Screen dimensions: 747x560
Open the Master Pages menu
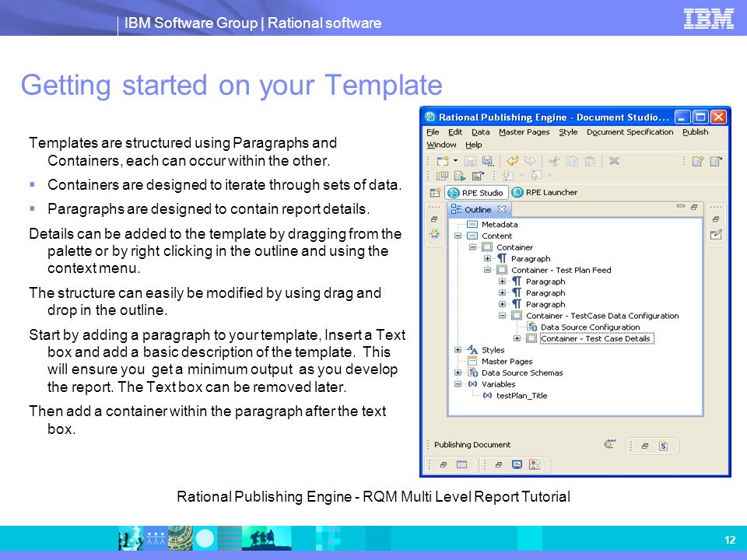(x=524, y=132)
